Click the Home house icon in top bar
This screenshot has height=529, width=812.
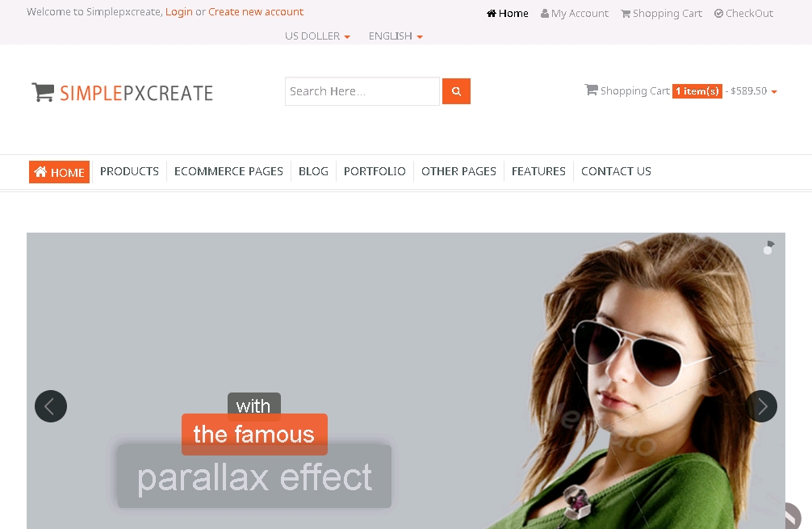click(492, 14)
